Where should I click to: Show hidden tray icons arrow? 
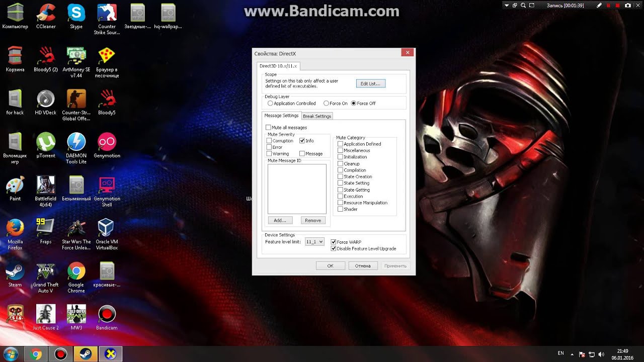click(x=573, y=354)
